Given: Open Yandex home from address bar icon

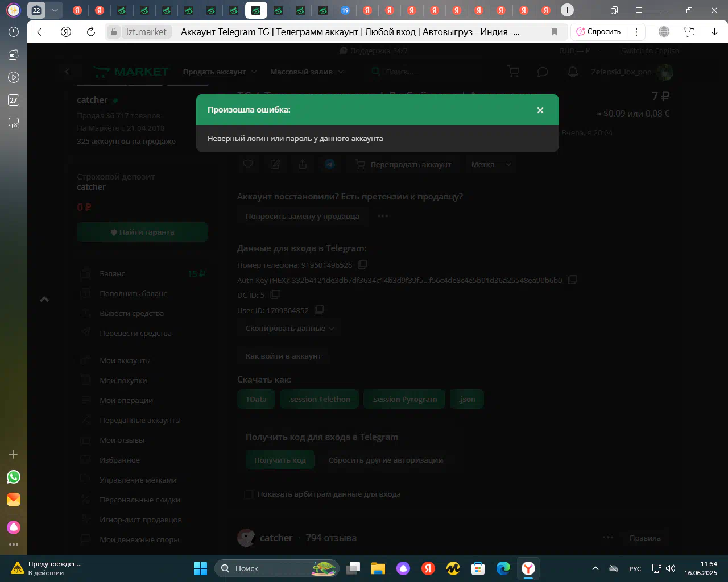Looking at the screenshot, I should [66, 32].
